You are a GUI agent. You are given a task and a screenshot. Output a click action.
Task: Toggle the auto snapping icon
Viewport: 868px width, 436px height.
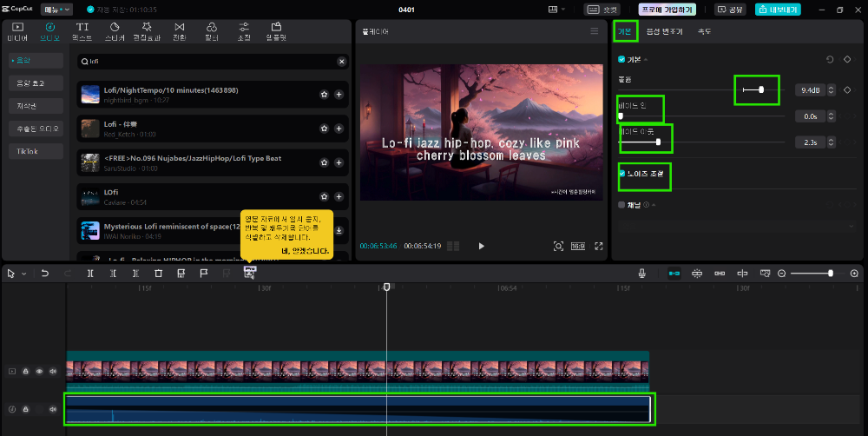point(697,273)
